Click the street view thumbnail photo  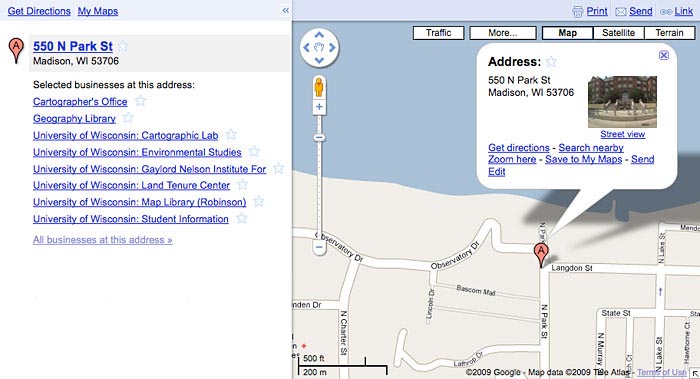tap(622, 102)
